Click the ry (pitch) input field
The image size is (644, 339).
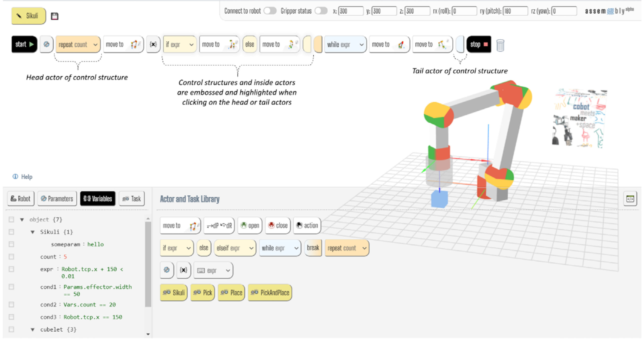coord(515,11)
